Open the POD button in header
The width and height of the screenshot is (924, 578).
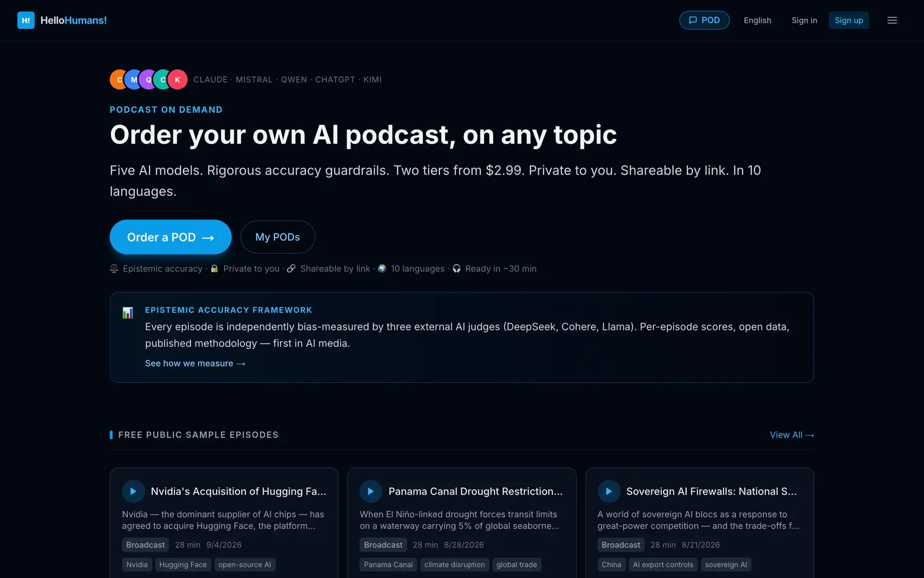click(x=704, y=20)
